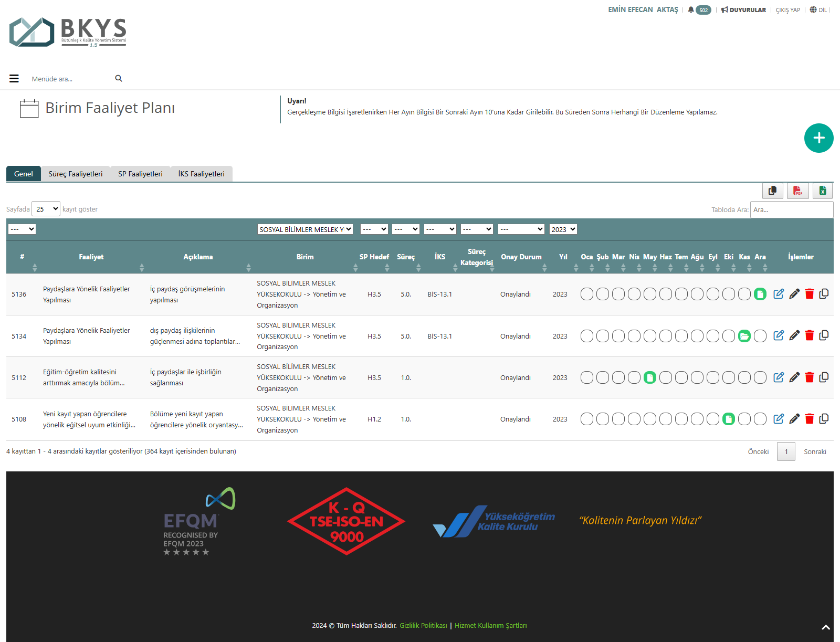This screenshot has height=642, width=840.
Task: Edit activity 5134 with the pencil icon
Action: pos(794,335)
